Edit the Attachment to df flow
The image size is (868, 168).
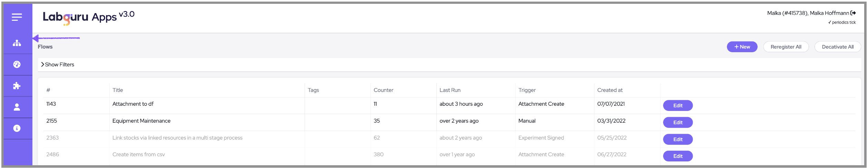[678, 105]
